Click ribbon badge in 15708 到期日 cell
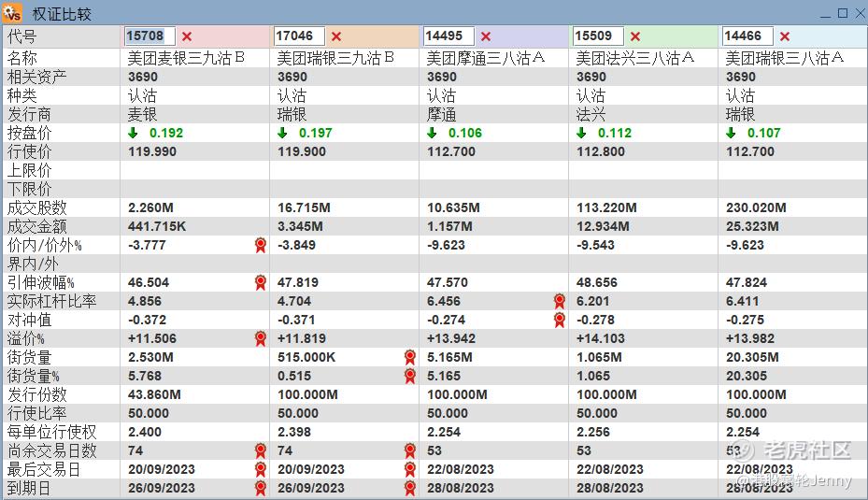868x500 pixels. (260, 489)
